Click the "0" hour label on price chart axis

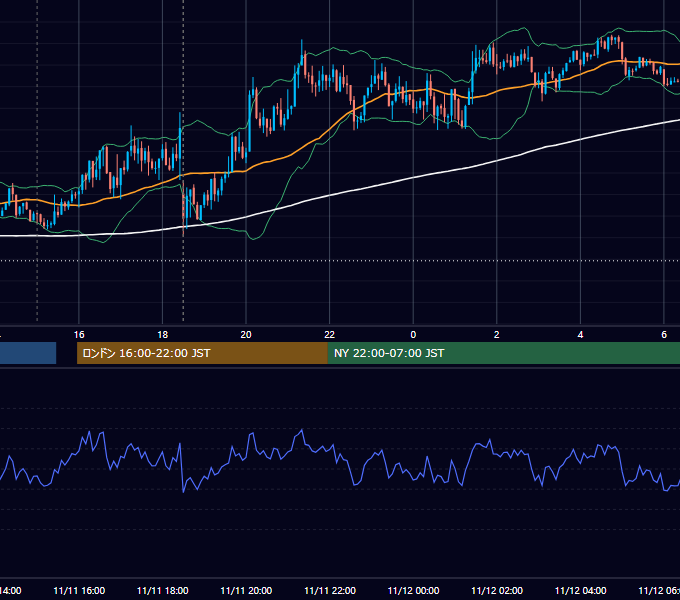(413, 335)
